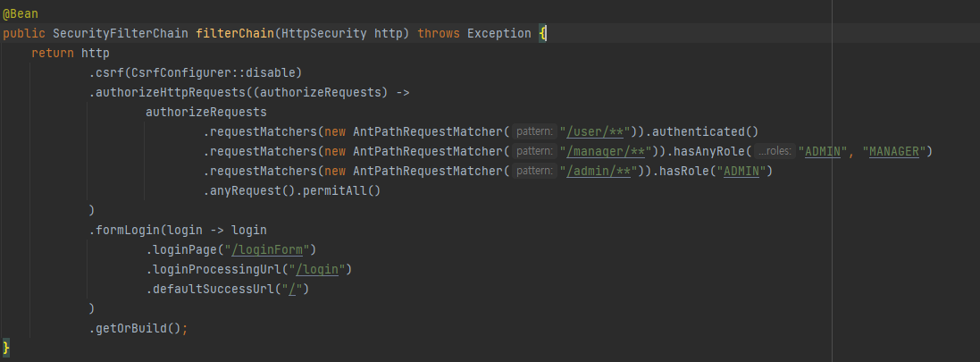Viewport: 980px width, 362px height.
Task: Click the .getOrBuild() call
Action: pos(136,328)
